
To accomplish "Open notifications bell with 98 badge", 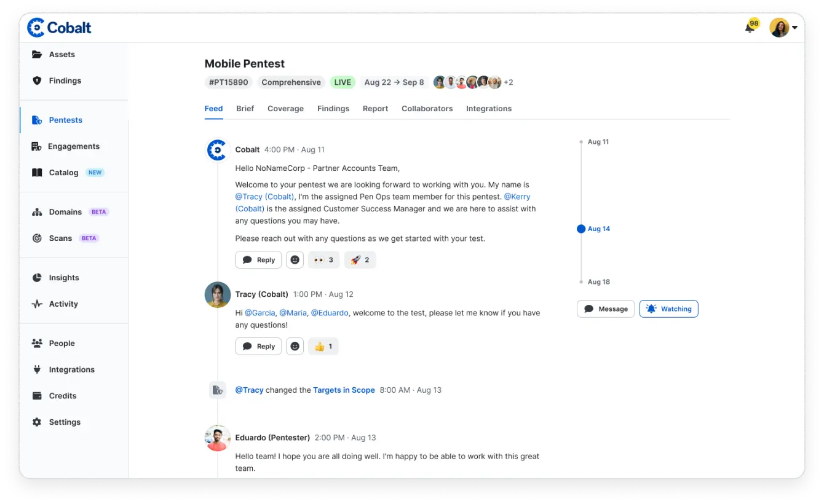I will (x=751, y=26).
